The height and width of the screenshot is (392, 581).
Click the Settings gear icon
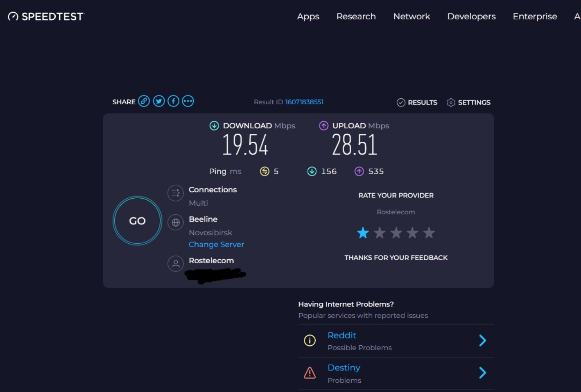click(451, 103)
